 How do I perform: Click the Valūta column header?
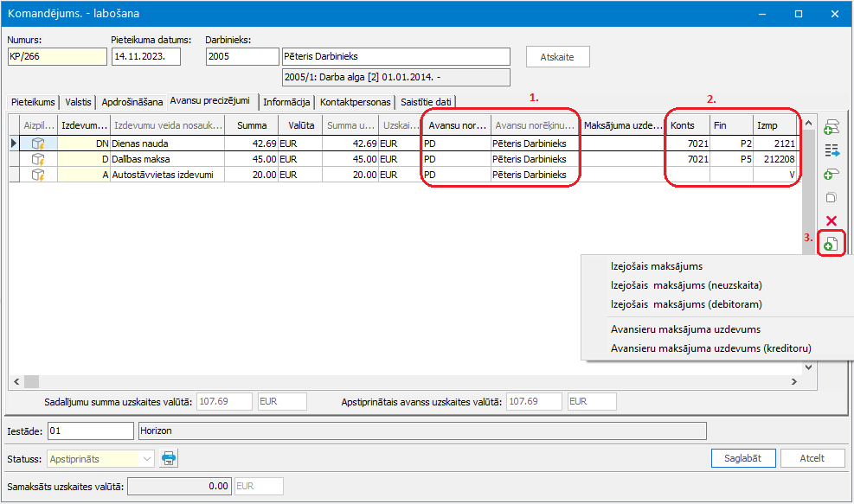click(300, 125)
